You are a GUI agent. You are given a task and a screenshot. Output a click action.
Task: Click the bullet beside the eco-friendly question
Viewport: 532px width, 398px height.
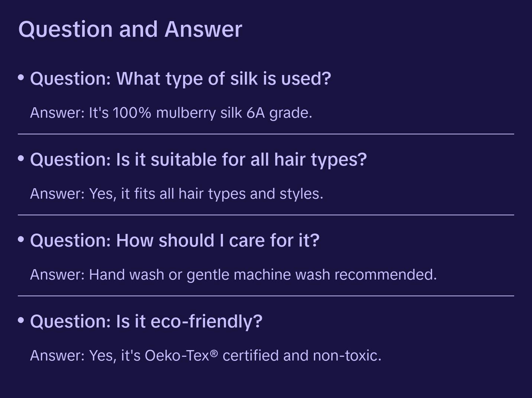21,320
